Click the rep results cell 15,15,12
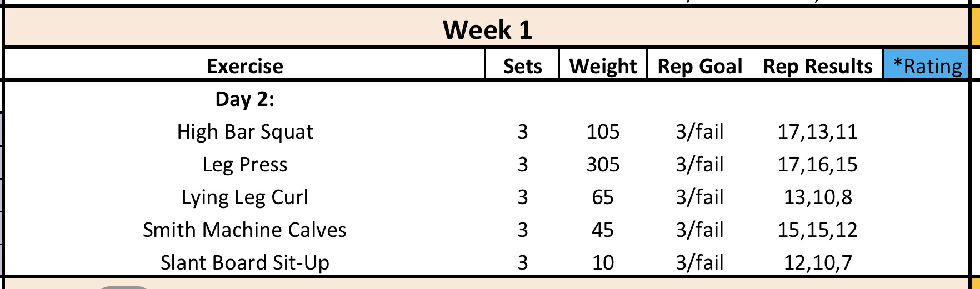This screenshot has height=289, width=980. (817, 230)
